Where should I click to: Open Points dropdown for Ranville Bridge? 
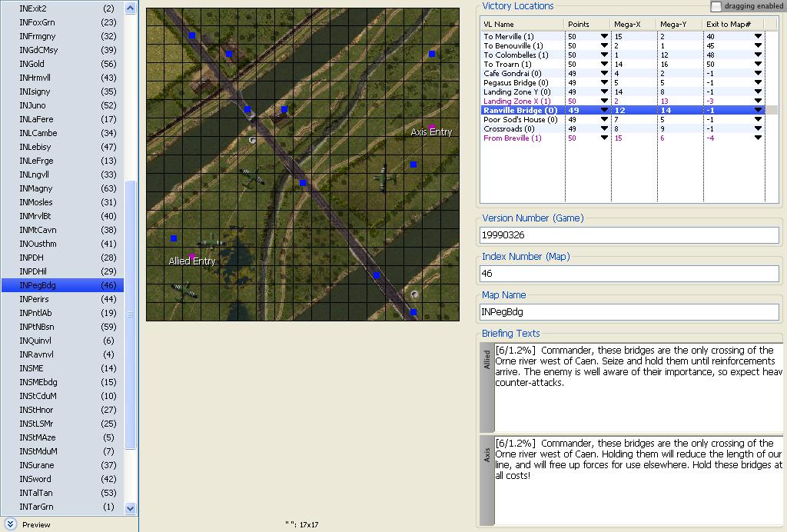click(x=604, y=111)
